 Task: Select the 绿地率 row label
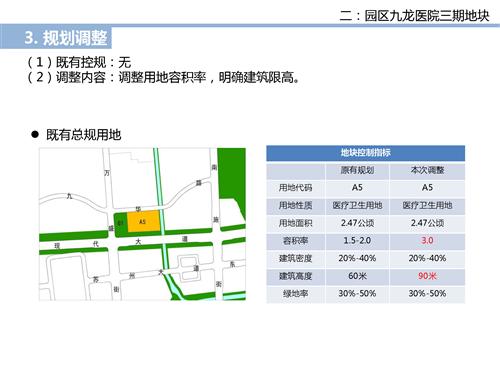click(x=295, y=294)
